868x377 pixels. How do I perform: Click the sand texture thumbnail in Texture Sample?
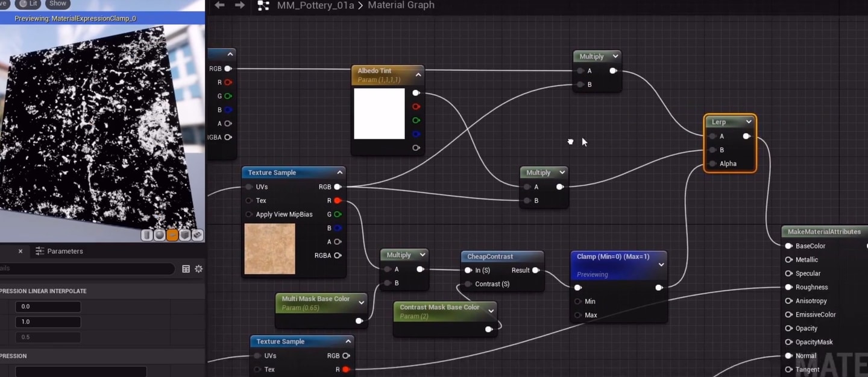(x=270, y=249)
